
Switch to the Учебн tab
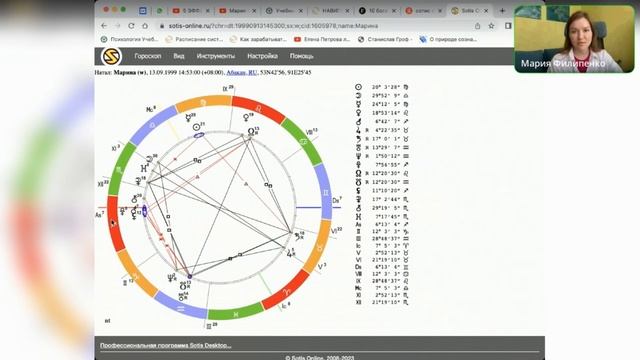284,11
